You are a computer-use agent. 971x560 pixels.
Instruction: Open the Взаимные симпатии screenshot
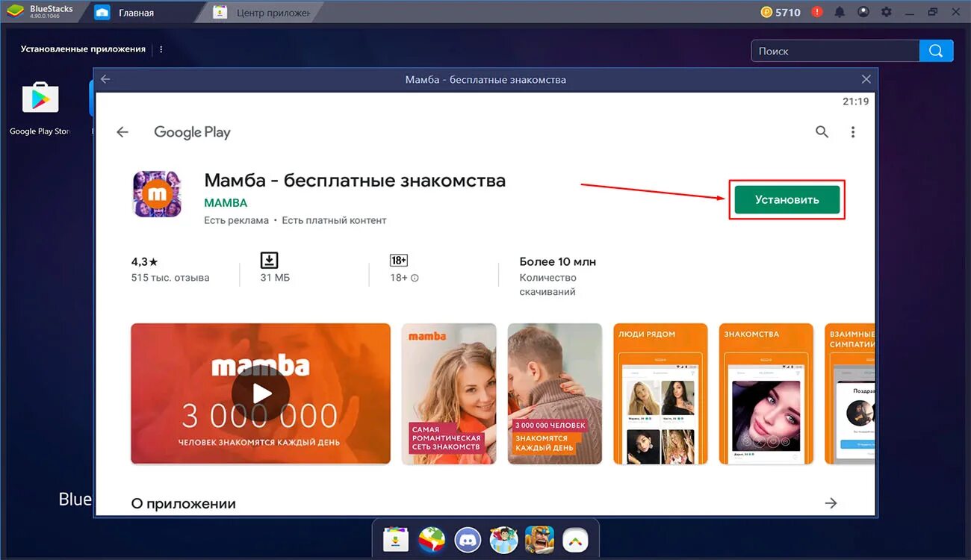tap(849, 393)
